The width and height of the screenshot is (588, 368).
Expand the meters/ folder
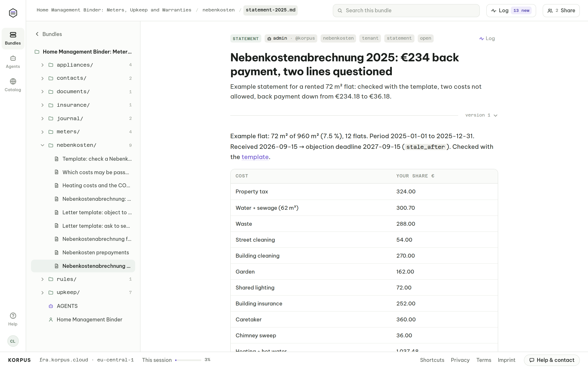click(83, 132)
